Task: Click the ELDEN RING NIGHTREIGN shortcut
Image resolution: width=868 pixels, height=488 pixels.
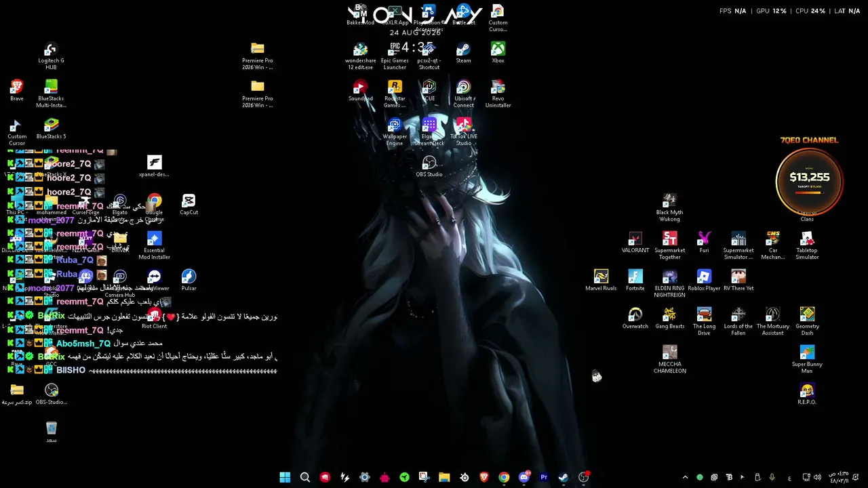Action: point(669,284)
